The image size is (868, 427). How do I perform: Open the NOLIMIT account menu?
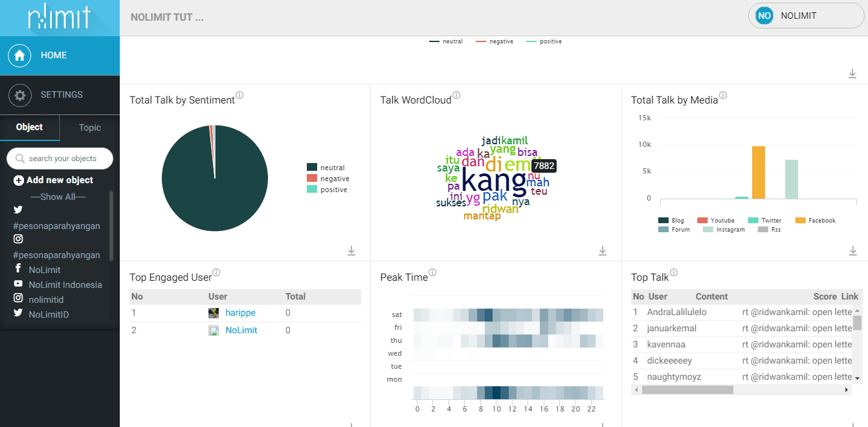pos(806,16)
